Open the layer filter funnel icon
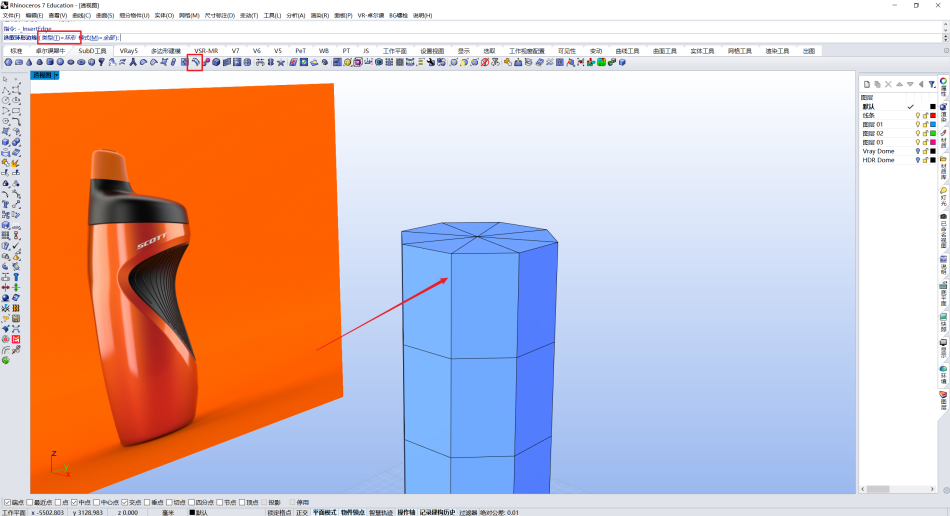Image resolution: width=950 pixels, height=516 pixels. 932,85
